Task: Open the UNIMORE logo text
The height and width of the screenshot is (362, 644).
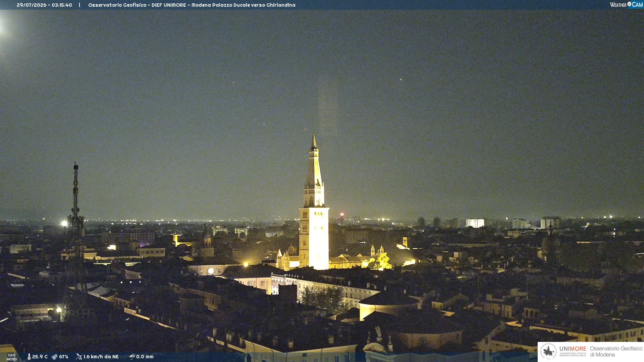Action: [x=573, y=351]
